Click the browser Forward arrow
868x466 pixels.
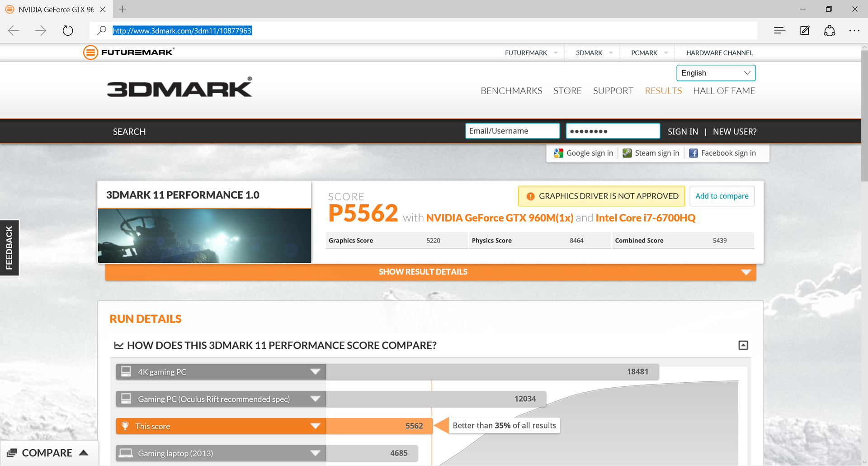41,31
